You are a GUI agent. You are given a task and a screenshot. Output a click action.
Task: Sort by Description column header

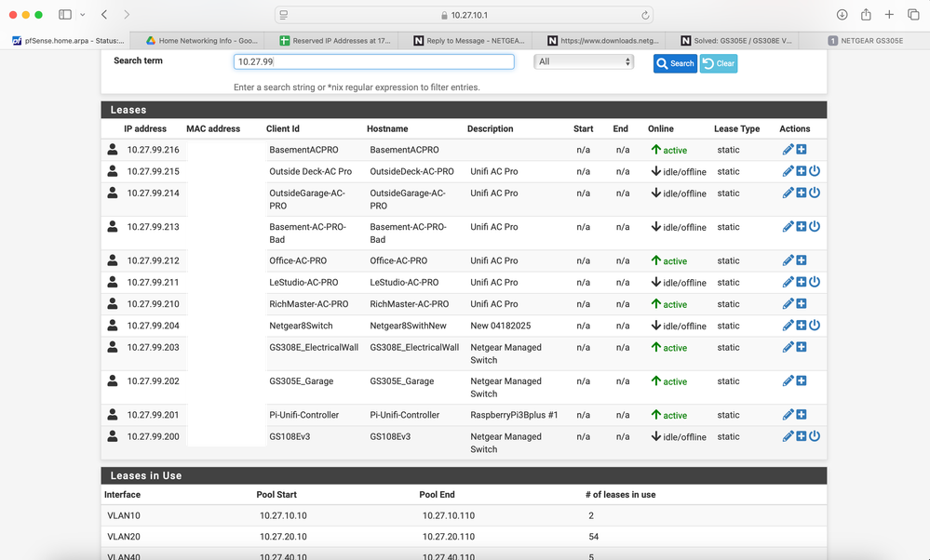click(490, 128)
